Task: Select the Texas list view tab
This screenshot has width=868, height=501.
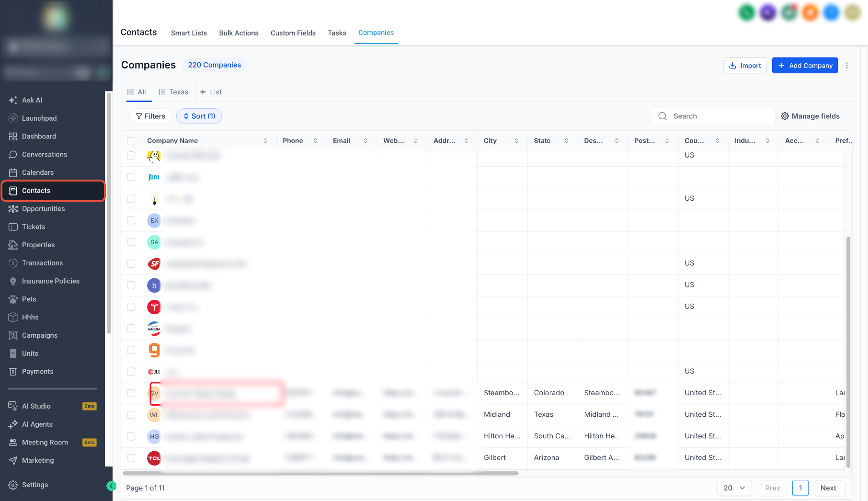Action: point(173,92)
